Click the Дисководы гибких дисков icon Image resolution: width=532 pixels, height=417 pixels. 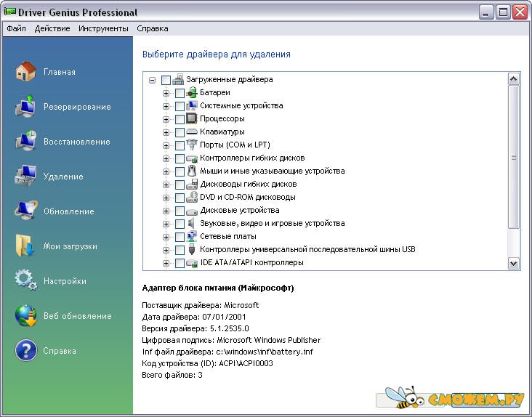[192, 184]
